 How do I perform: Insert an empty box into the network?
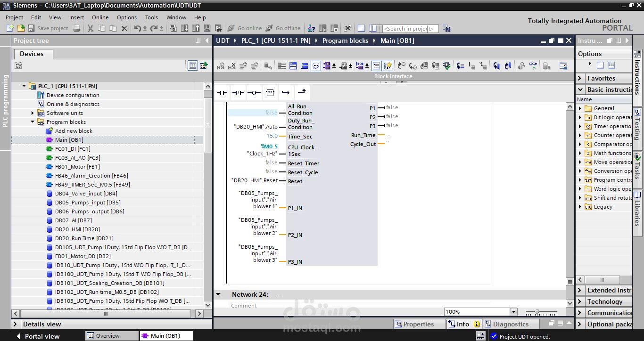point(270,92)
